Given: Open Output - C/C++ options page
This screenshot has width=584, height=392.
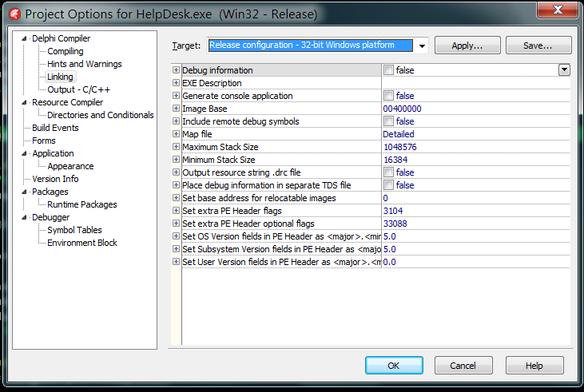Looking at the screenshot, I should [x=78, y=89].
